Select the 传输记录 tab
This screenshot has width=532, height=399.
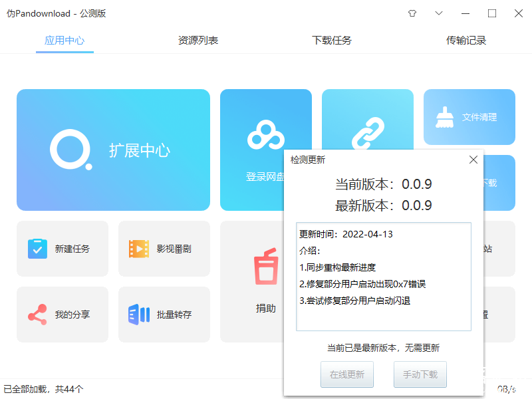(x=466, y=41)
